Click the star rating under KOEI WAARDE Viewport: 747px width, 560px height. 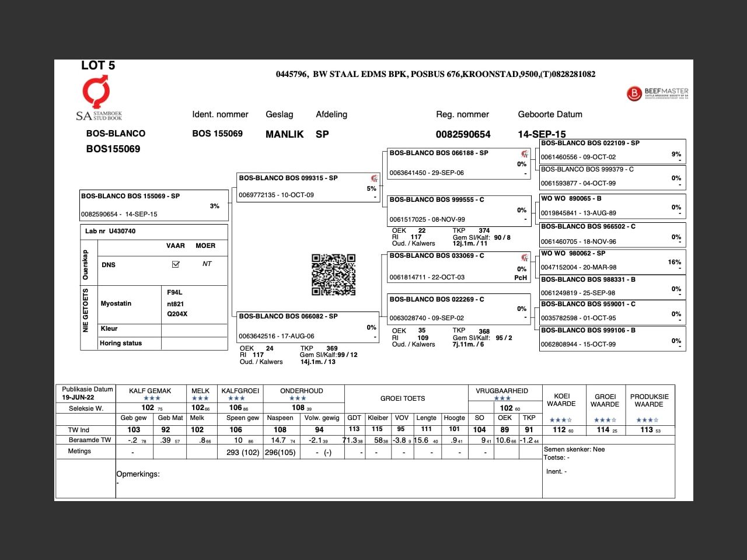point(560,420)
